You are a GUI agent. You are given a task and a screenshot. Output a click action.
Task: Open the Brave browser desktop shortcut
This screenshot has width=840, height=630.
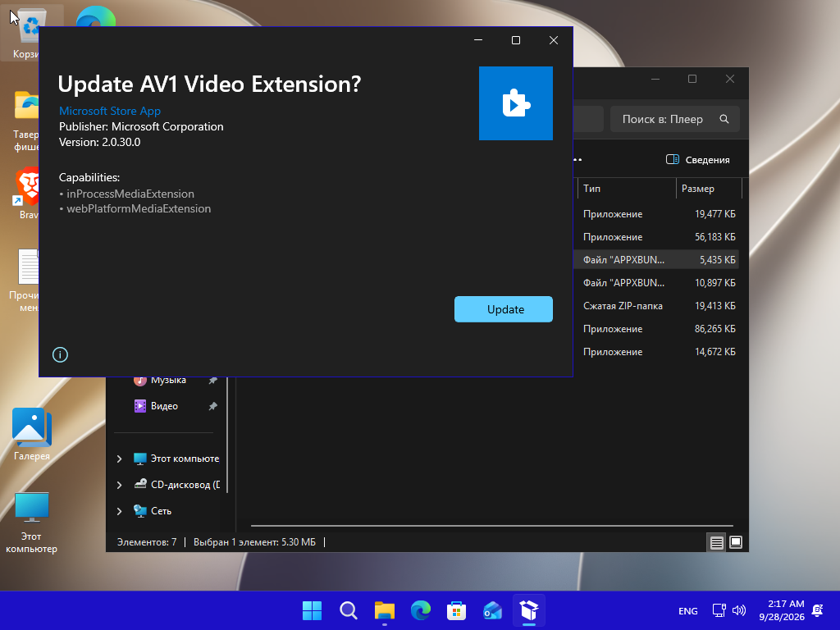click(26, 193)
